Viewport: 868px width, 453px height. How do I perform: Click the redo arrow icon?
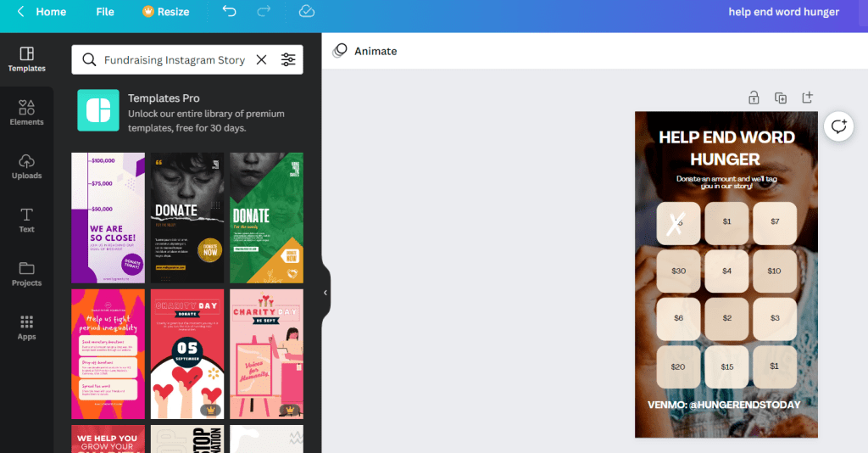[264, 12]
